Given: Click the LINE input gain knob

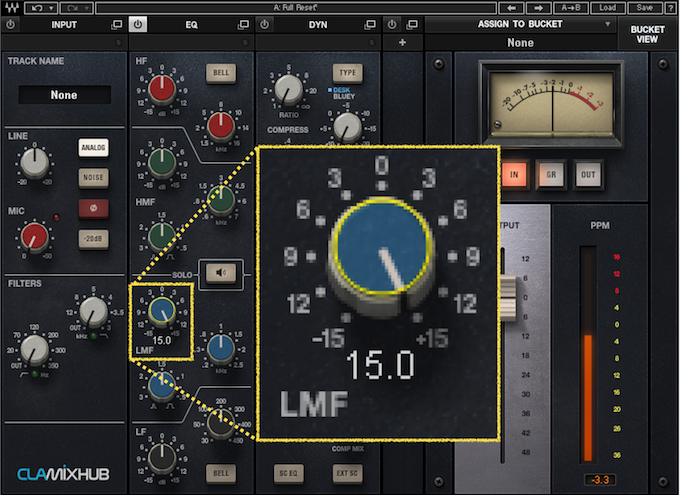Looking at the screenshot, I should coord(35,163).
